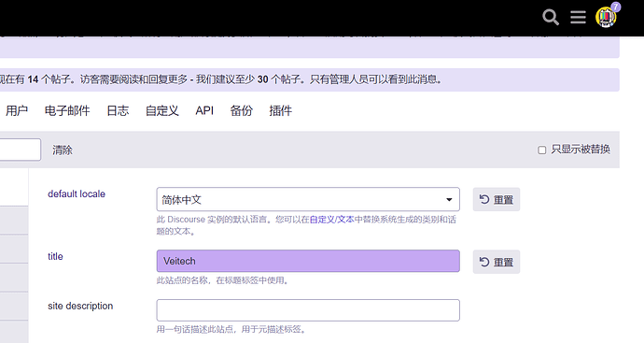Focus the title field containing Veitech

(308, 261)
